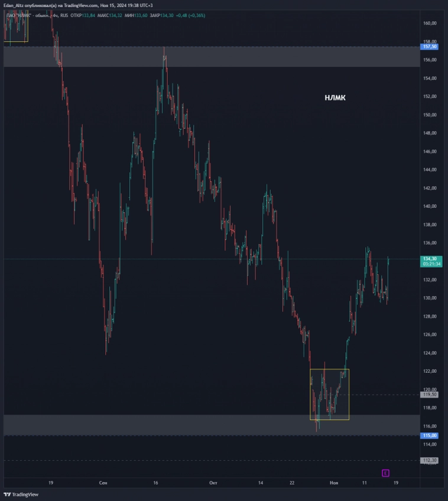Select the blue 115,00 price label

pos(429,435)
